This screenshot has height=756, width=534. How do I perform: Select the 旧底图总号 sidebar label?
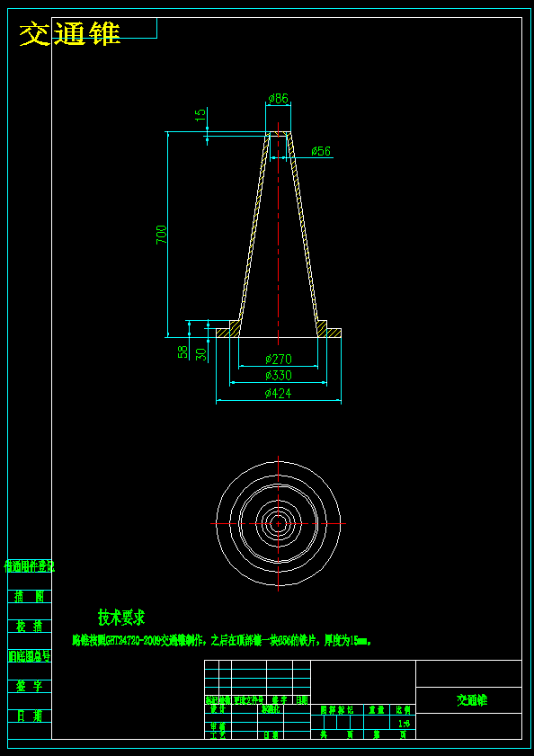click(30, 656)
